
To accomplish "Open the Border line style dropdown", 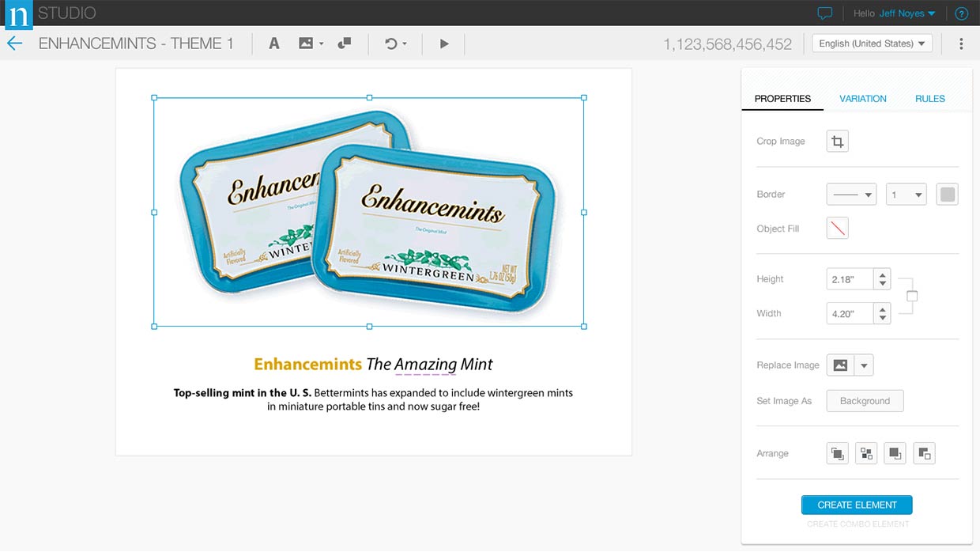I will coord(851,195).
